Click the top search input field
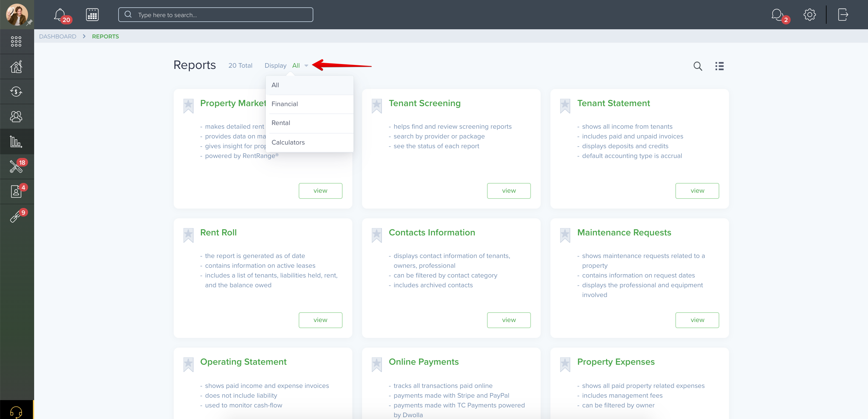 coord(216,15)
